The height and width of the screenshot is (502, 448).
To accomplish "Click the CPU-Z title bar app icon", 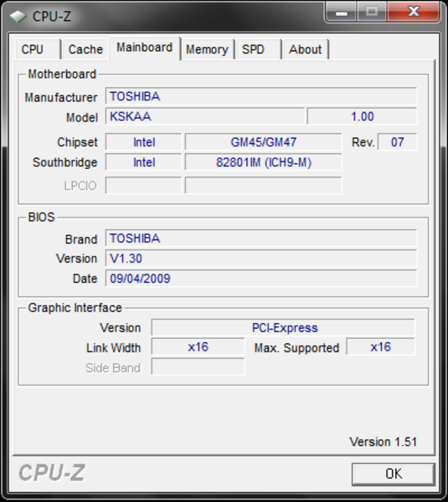I will click(18, 16).
